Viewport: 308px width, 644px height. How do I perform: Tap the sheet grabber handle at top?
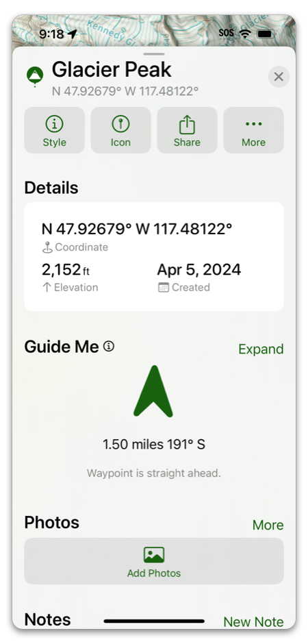(154, 54)
